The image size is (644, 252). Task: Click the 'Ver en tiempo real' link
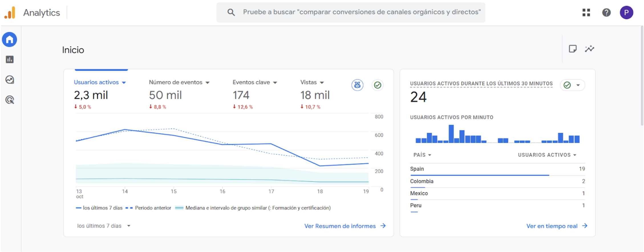pyautogui.click(x=556, y=226)
